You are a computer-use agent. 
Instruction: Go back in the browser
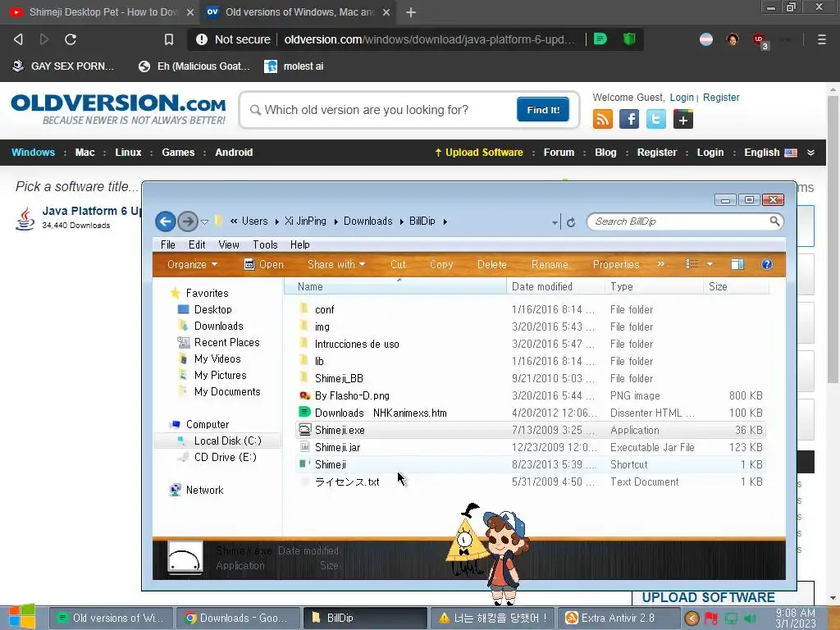(18, 39)
